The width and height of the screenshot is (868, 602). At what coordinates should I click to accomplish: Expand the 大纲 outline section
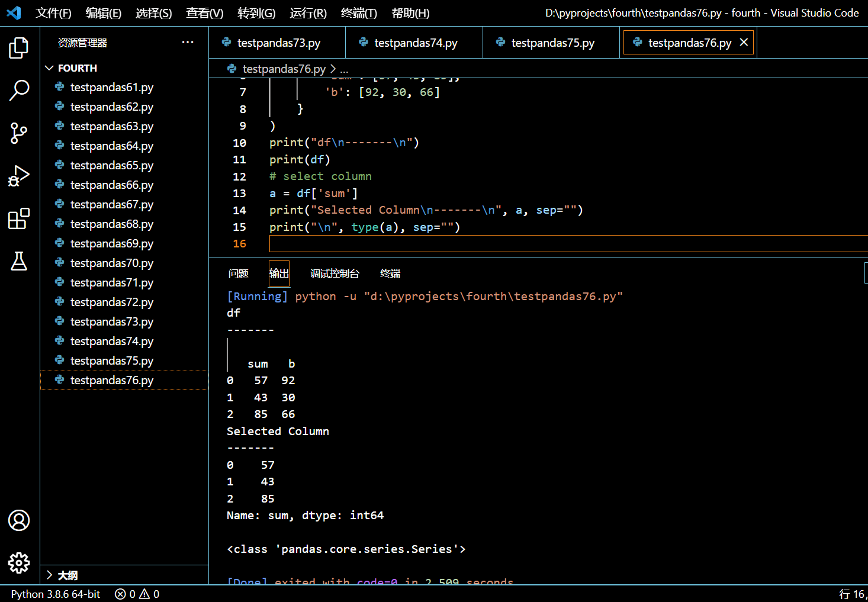coord(49,575)
